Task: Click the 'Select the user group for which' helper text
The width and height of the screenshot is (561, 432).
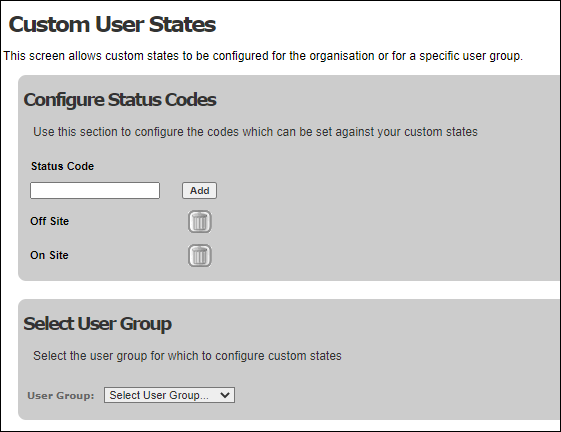Action: (187, 356)
